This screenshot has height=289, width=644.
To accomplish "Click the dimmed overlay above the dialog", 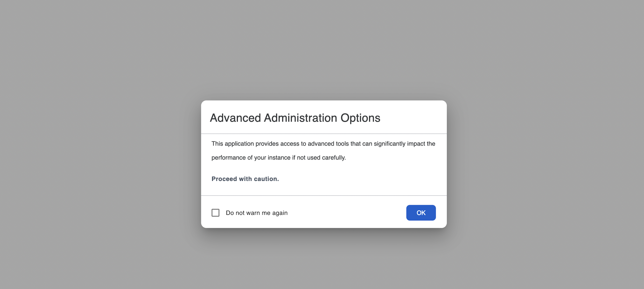I will 322,50.
